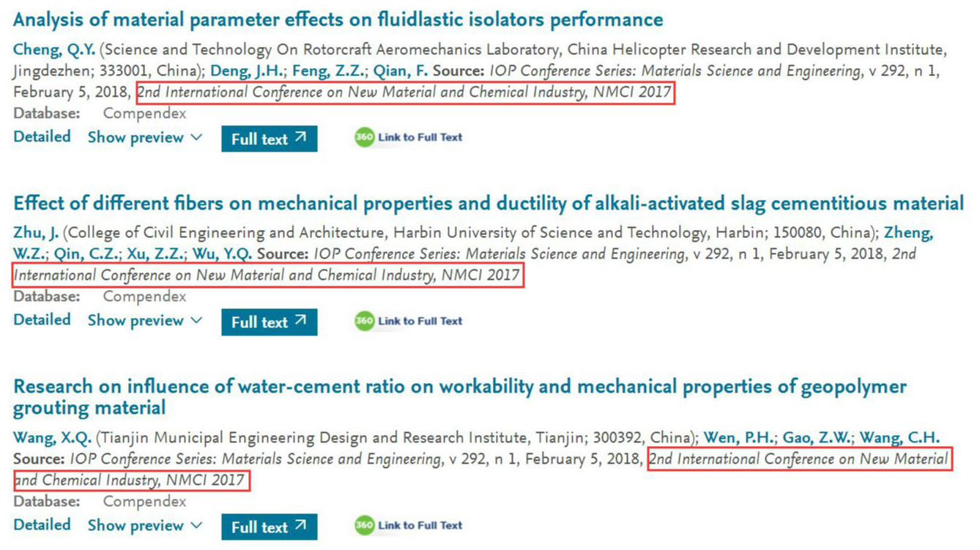This screenshot has width=980, height=550.
Task: Open Full text button for geopolymer grouting paper
Action: click(x=270, y=527)
